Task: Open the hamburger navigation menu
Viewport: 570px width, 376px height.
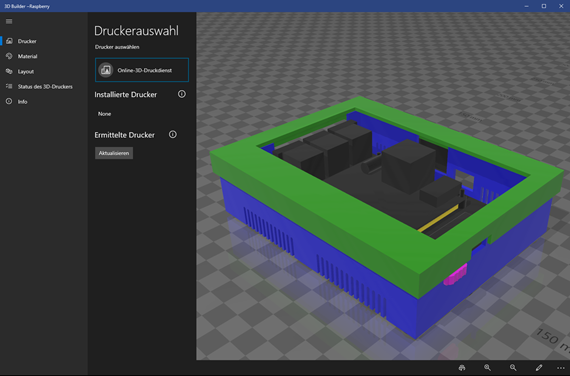Action: click(x=9, y=21)
